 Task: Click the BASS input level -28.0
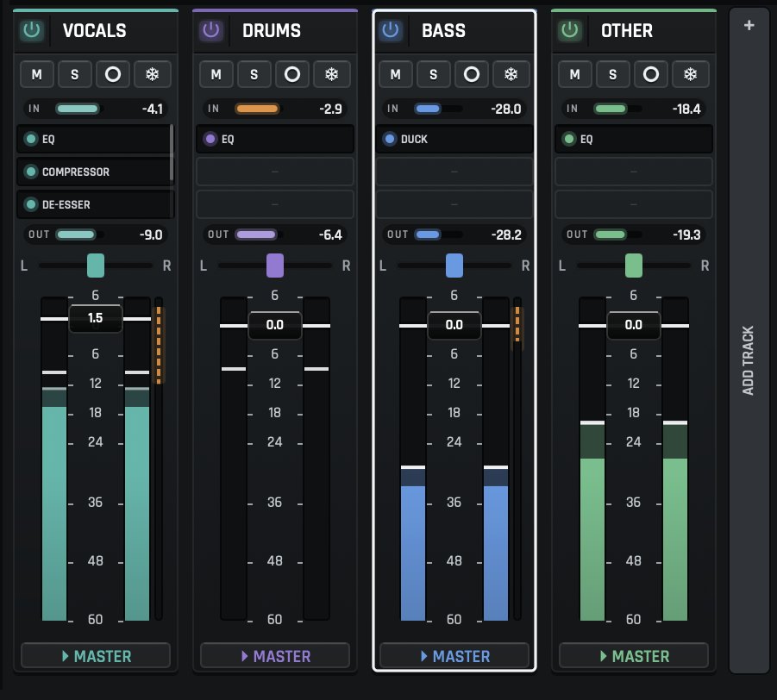(x=506, y=109)
